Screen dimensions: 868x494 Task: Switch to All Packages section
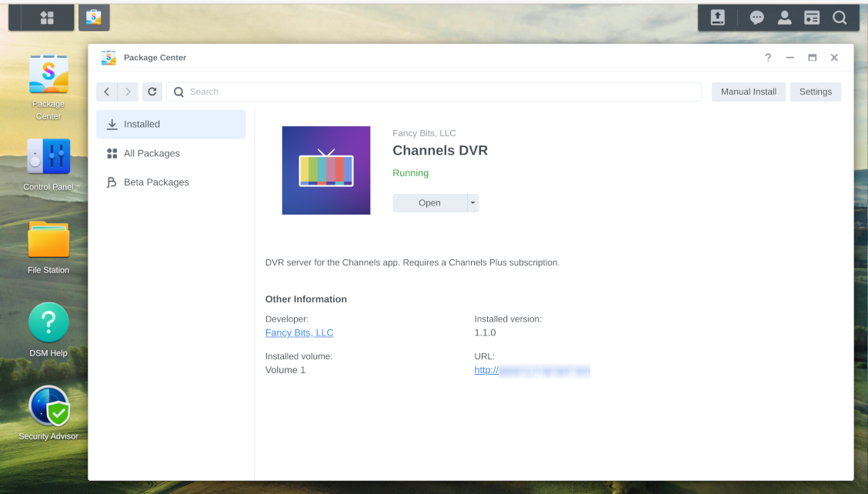152,153
